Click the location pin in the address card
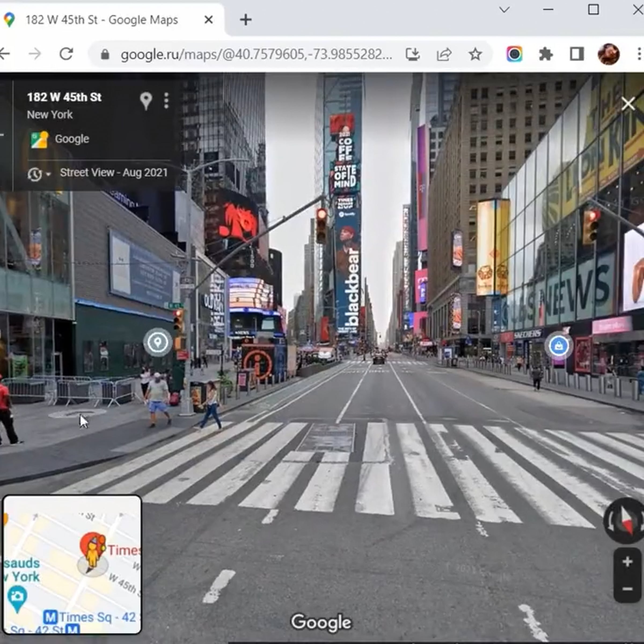644x644 pixels. tap(146, 101)
